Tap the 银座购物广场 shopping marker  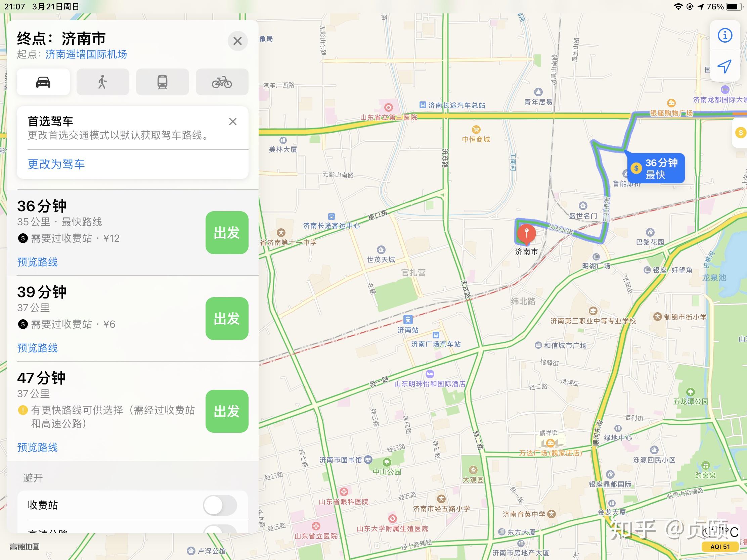tap(671, 103)
